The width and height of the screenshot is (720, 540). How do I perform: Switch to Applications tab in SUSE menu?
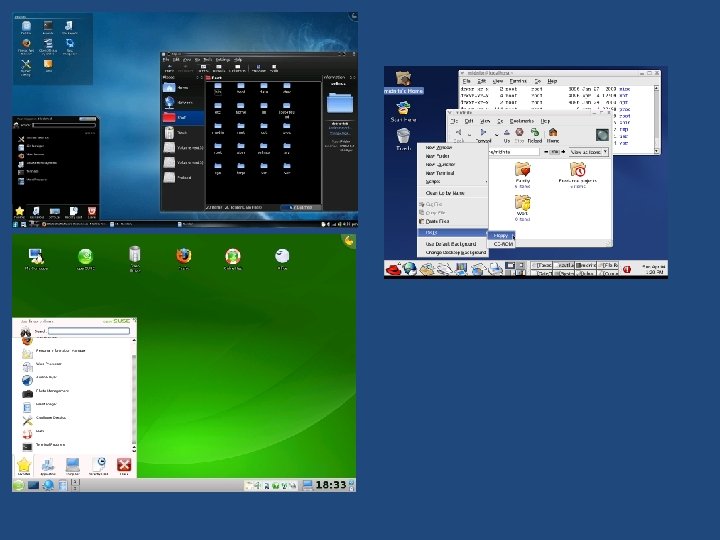[x=48, y=466]
